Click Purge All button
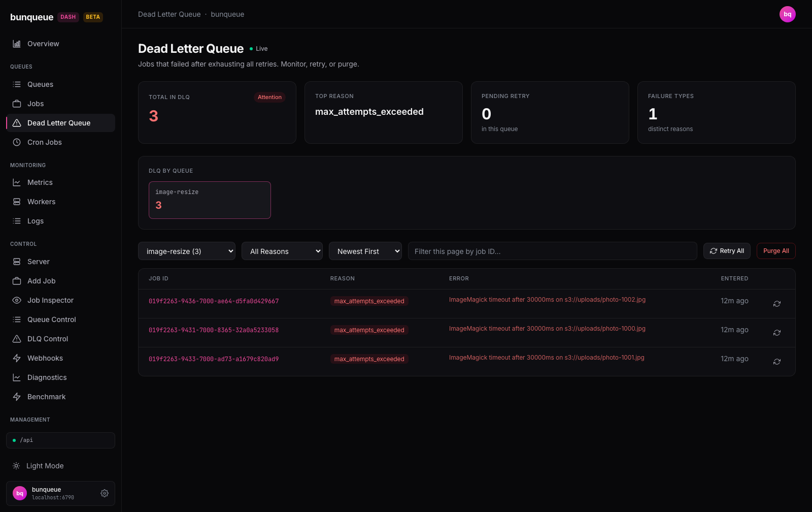 point(776,251)
